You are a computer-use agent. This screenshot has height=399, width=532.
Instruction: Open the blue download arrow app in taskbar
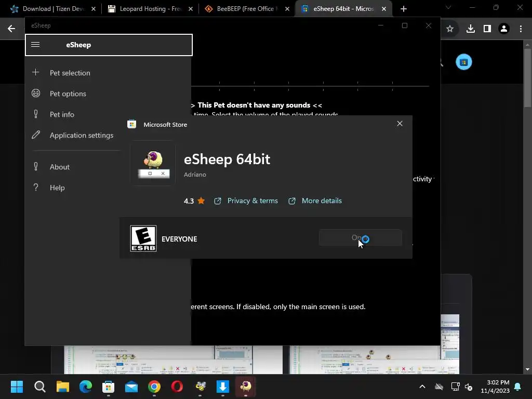click(x=223, y=387)
